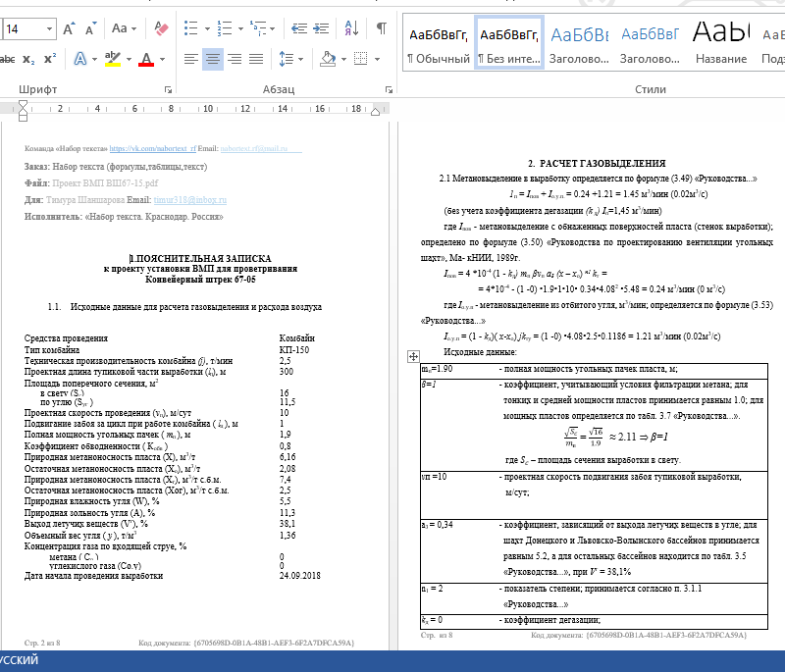785x672 pixels.
Task: Decrease font size with the shrink font icon
Action: point(90,29)
